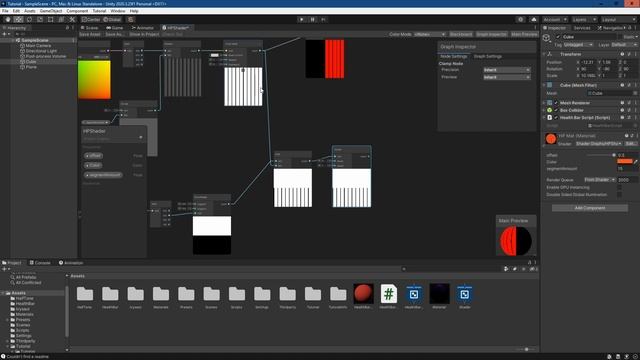
Task: Click the Show In Project button
Action: 144,34
